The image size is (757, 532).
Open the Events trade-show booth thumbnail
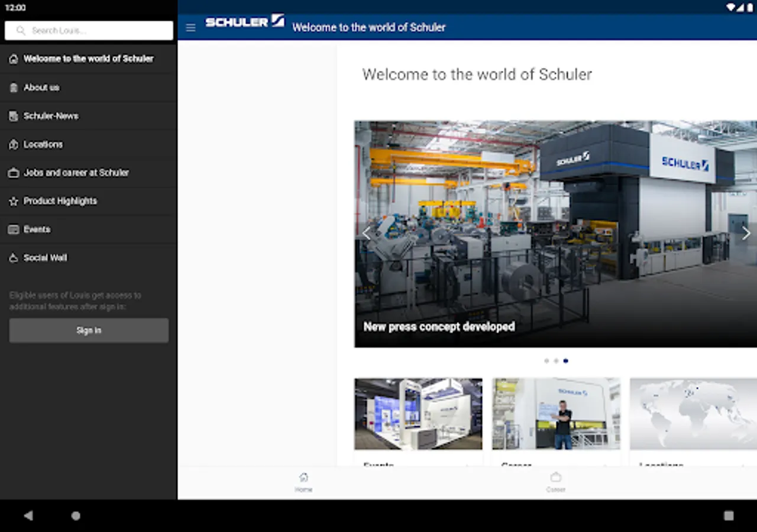(x=418, y=414)
